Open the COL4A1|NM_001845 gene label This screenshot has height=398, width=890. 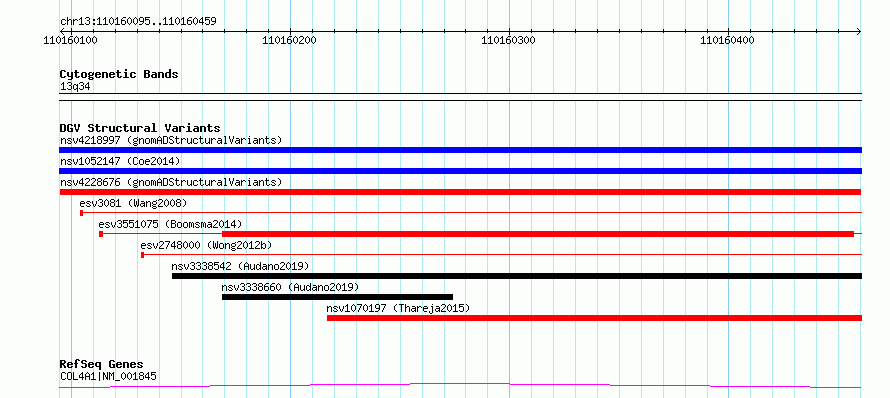click(108, 376)
